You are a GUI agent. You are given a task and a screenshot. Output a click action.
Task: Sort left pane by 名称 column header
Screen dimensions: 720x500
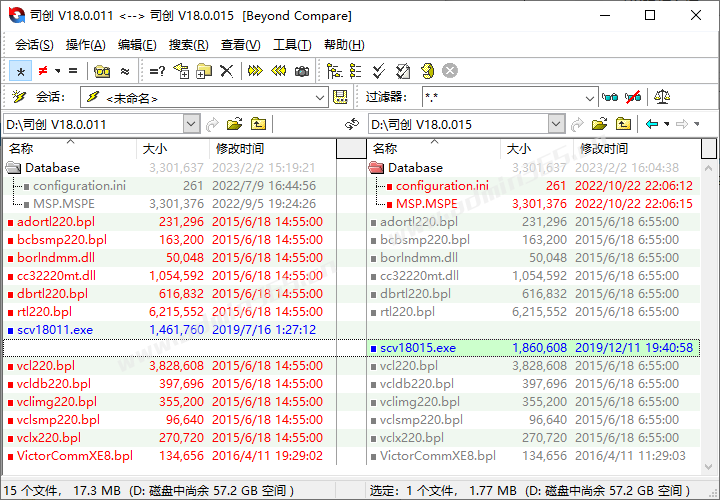pos(70,149)
